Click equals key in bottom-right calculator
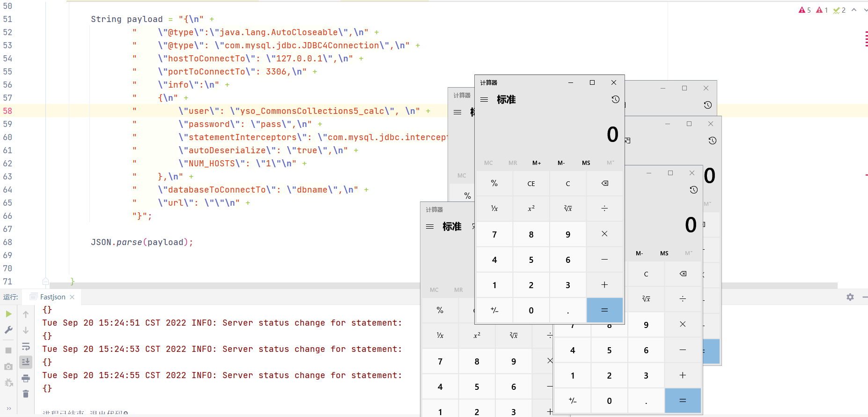Screen dimensions: 868x417 point(683,401)
